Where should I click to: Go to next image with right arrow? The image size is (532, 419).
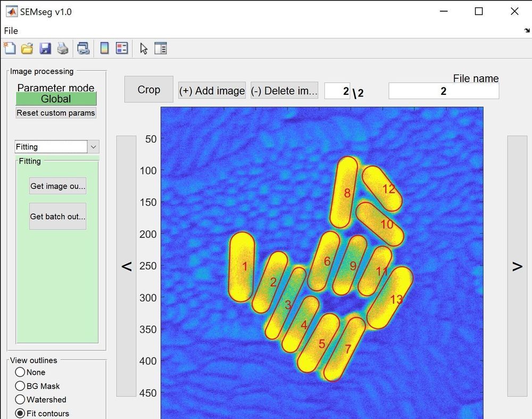517,266
